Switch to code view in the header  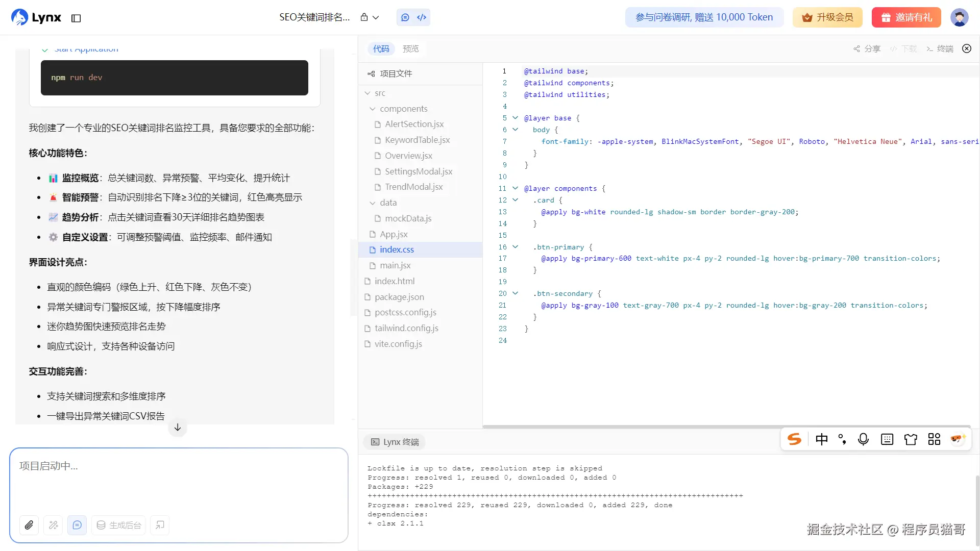pyautogui.click(x=422, y=17)
